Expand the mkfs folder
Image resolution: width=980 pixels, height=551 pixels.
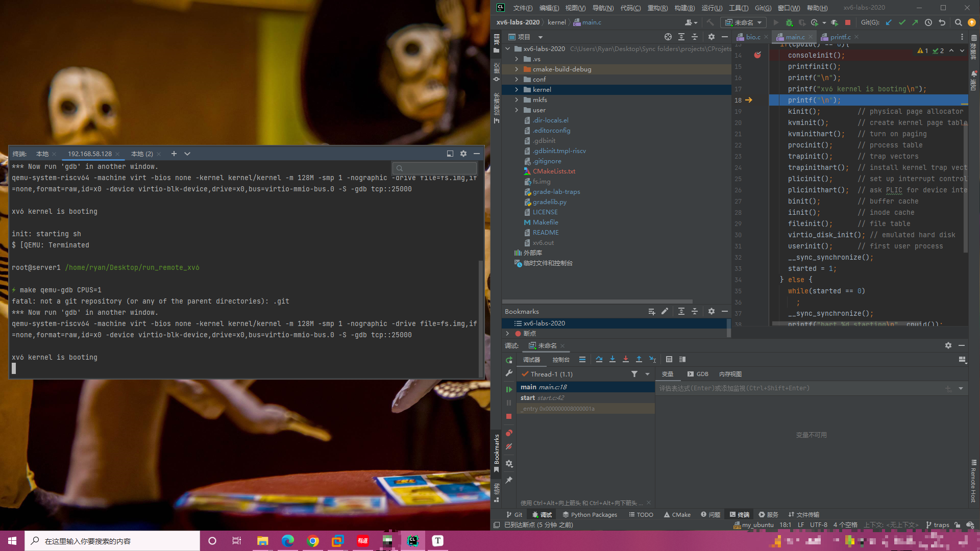click(517, 100)
